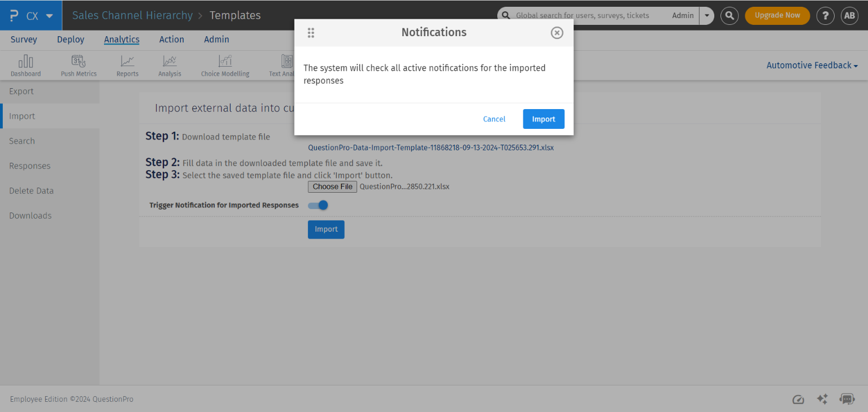The height and width of the screenshot is (412, 868).
Task: Open the chat bubble icon in footer
Action: pos(847,399)
